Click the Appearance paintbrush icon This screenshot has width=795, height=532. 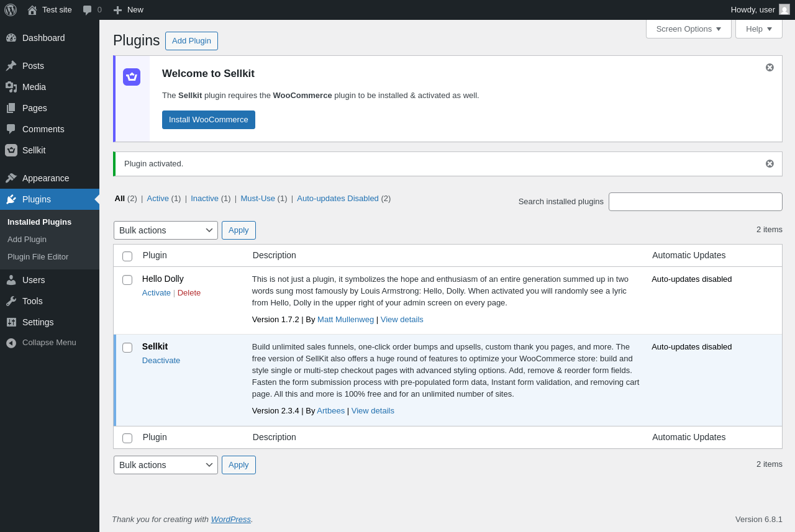11,178
